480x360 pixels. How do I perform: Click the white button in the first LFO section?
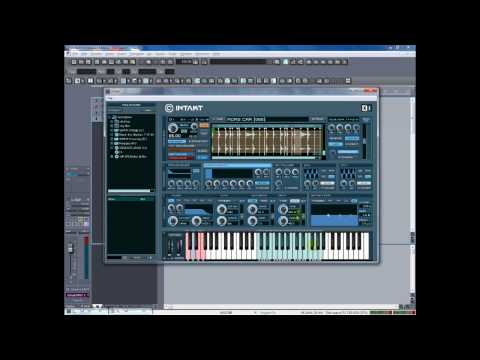pyautogui.click(x=327, y=183)
